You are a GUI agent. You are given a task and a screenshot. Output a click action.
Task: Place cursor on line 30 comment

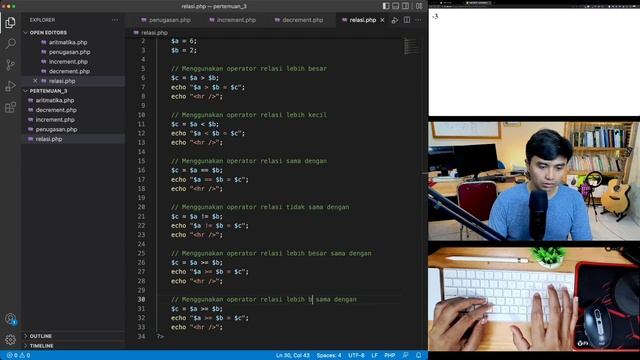264,299
